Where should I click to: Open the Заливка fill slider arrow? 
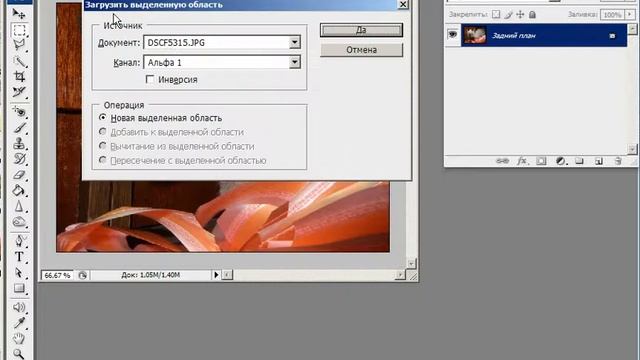tap(629, 15)
